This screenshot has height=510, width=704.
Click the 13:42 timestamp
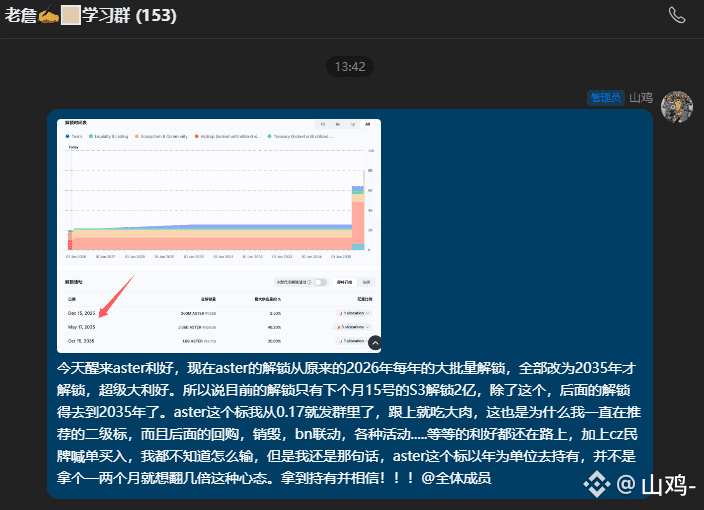[350, 67]
